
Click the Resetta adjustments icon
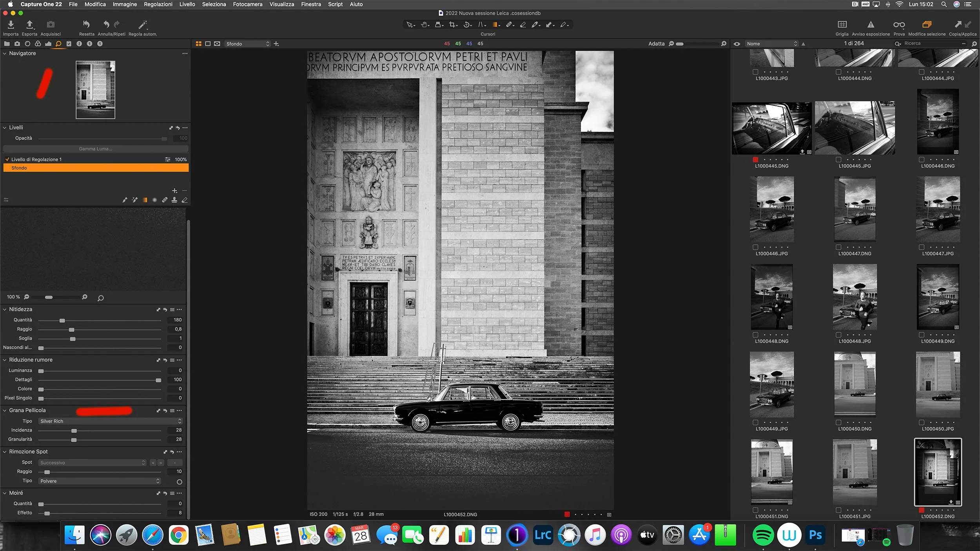coord(86,25)
